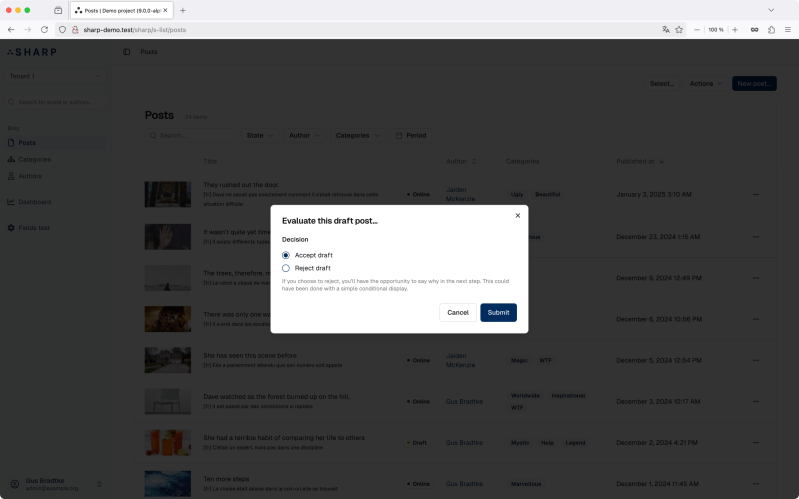The image size is (799, 499).
Task: Select the Accept draft radio option
Action: [286, 255]
